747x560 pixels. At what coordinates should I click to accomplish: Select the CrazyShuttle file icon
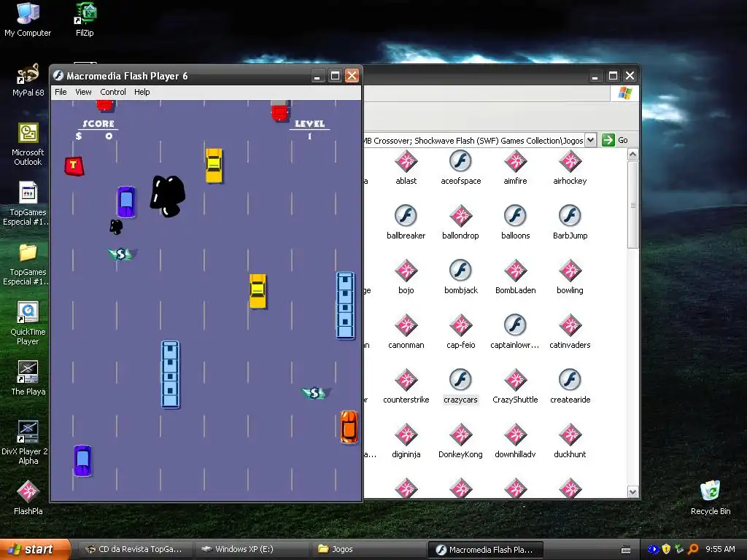click(x=516, y=381)
